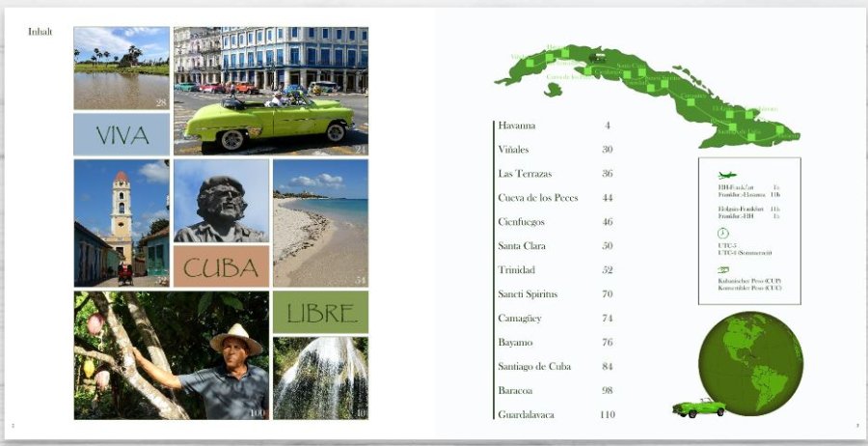The image size is (868, 446).
Task: Click the "Trinidad" contents entry
Action: coord(517,269)
